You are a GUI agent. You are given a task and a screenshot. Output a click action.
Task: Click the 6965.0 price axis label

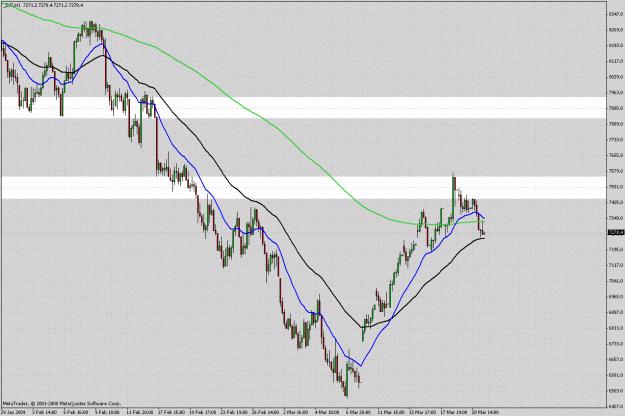pos(616,296)
